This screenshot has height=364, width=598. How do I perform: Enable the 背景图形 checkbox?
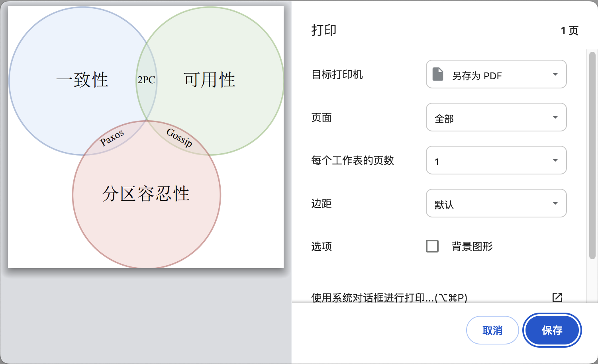click(432, 246)
